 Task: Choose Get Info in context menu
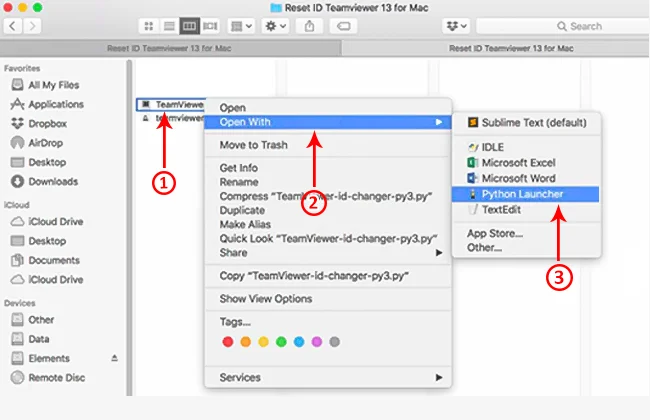pos(327,168)
